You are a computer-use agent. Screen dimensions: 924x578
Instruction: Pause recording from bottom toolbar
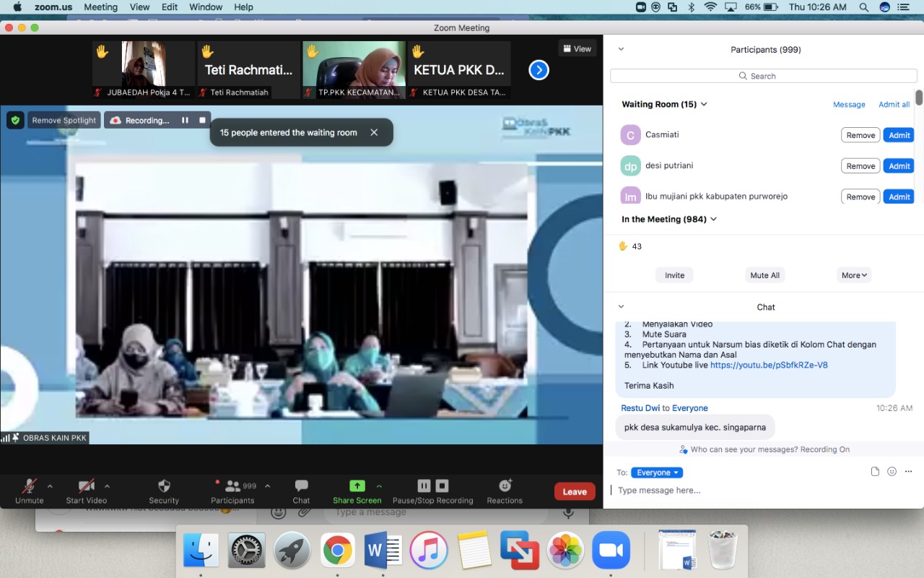point(424,486)
